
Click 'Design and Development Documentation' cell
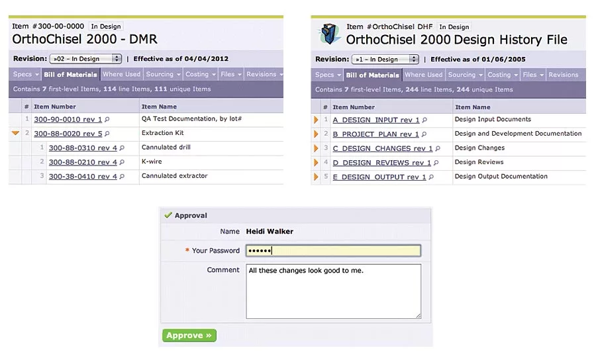pos(518,134)
